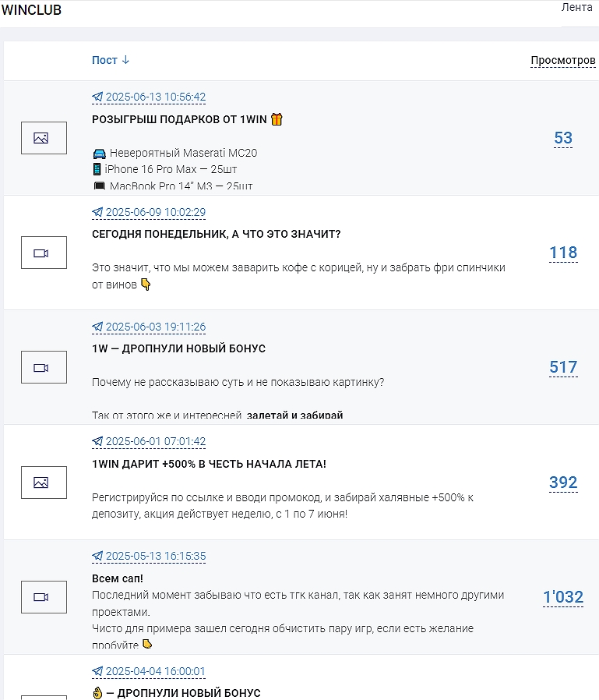The image size is (599, 700).
Task: Open post timestamp 2025-04-04 16:00:01
Action: point(155,671)
